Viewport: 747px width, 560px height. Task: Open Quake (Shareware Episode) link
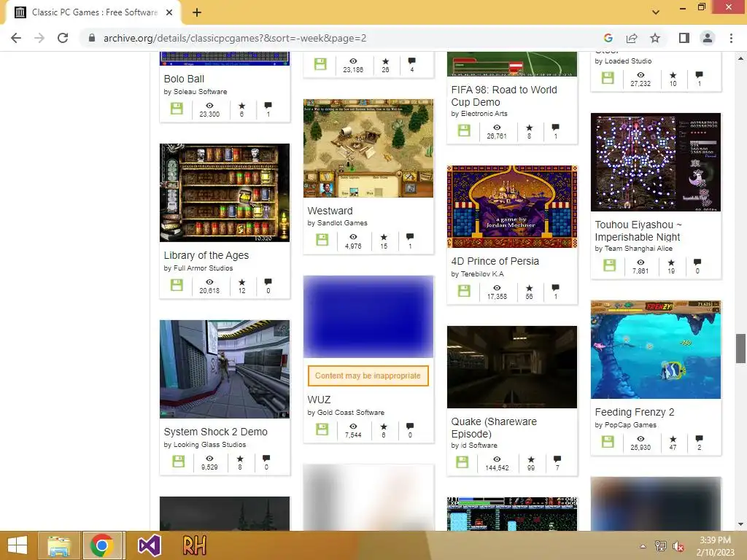tap(494, 427)
